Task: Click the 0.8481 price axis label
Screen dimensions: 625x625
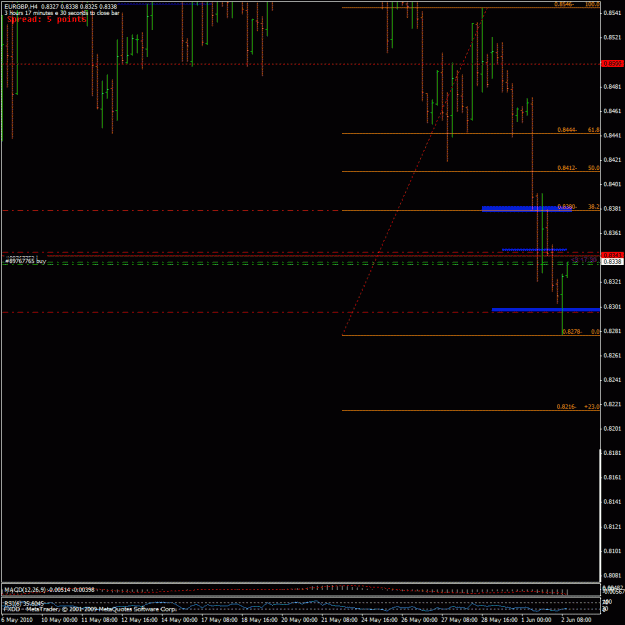Action: tap(612, 86)
